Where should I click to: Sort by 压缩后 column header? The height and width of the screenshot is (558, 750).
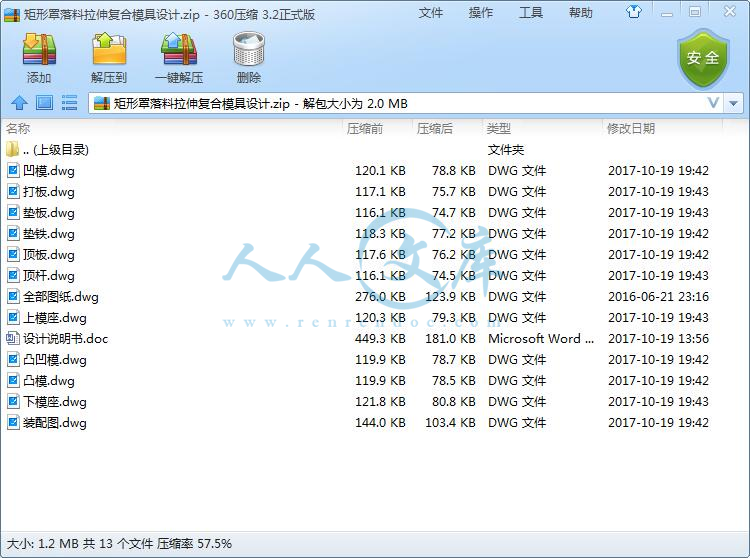pyautogui.click(x=435, y=129)
